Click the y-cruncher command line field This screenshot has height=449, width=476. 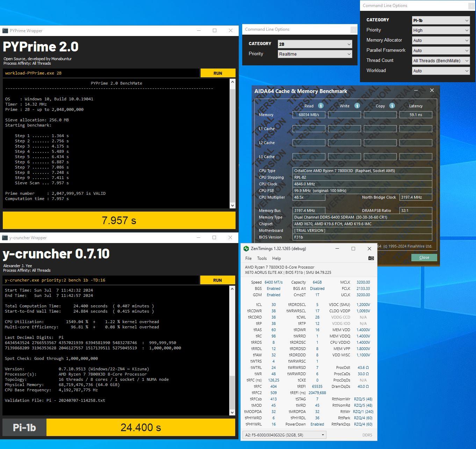[x=101, y=280]
